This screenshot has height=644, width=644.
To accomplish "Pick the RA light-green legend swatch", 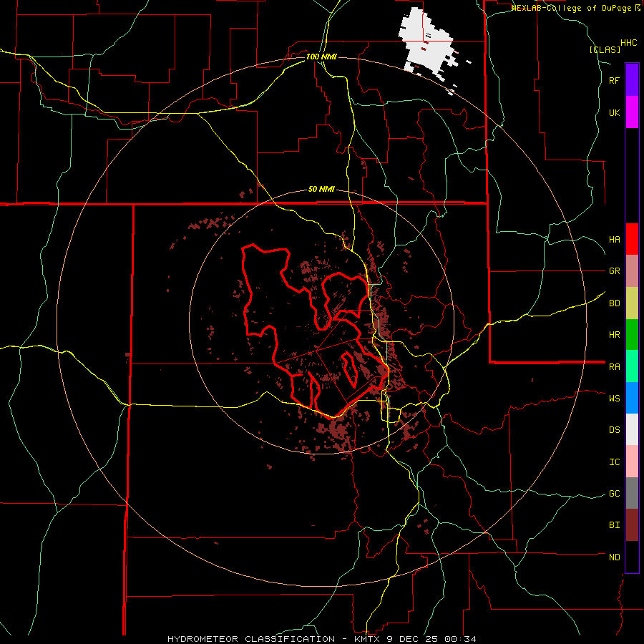I will click(632, 366).
